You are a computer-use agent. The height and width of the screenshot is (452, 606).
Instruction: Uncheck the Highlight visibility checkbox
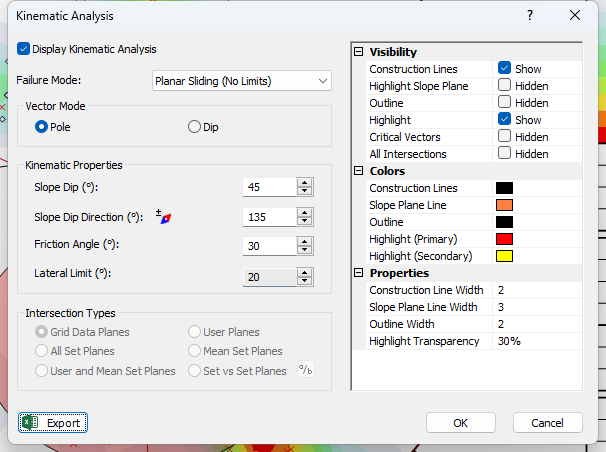coord(504,119)
